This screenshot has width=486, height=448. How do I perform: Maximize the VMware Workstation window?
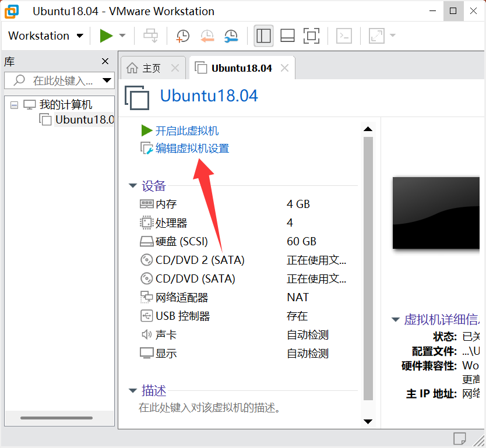click(453, 11)
